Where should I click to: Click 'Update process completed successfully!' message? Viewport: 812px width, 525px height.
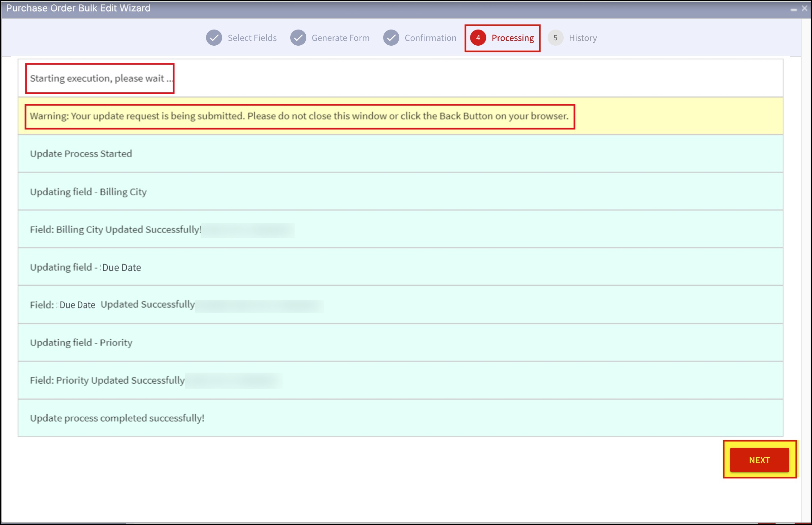pyautogui.click(x=117, y=418)
